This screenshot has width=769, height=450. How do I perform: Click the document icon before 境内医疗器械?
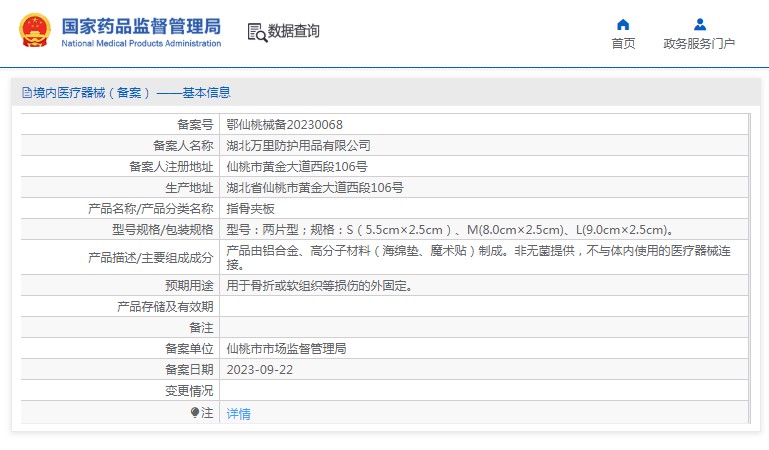click(x=26, y=93)
